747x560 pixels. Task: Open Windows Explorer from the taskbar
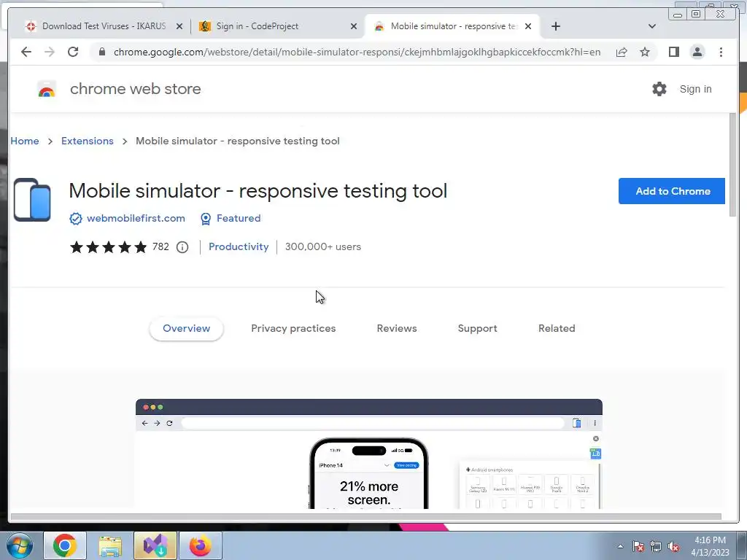(x=111, y=545)
